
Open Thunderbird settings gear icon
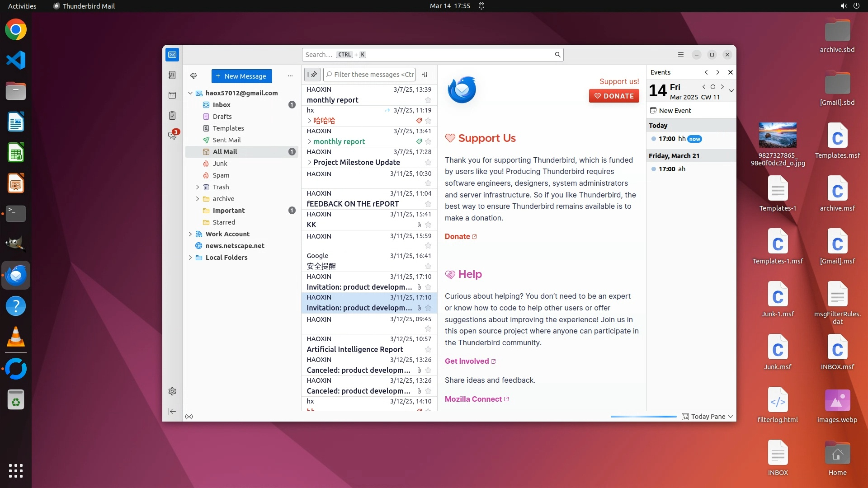(172, 391)
